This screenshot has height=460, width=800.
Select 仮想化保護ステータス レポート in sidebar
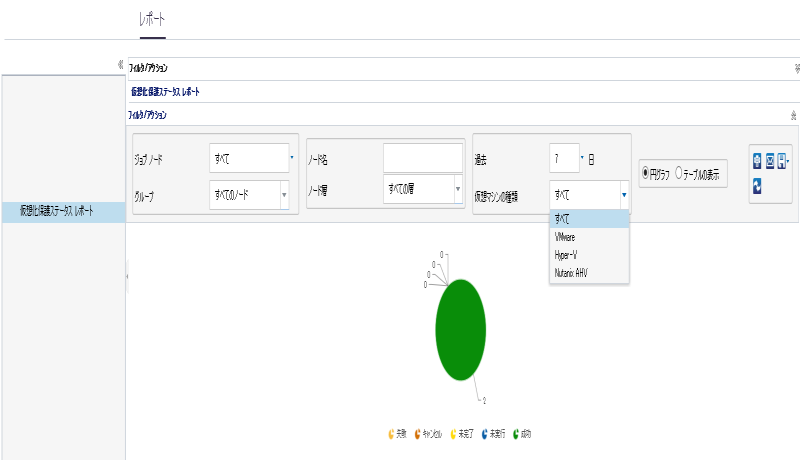[64, 211]
